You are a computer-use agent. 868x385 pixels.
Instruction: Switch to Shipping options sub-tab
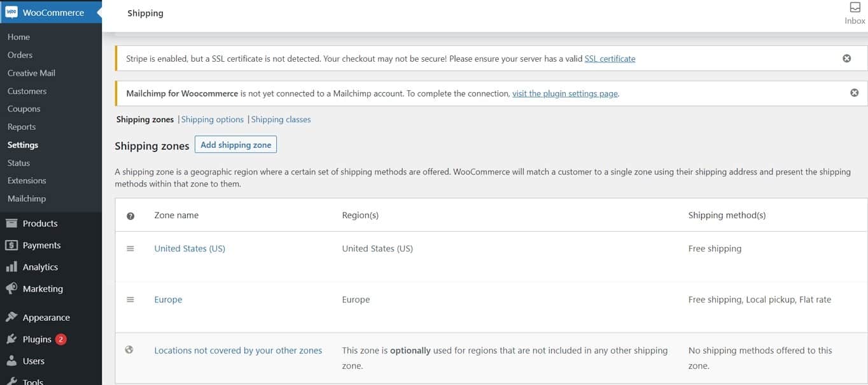click(213, 119)
